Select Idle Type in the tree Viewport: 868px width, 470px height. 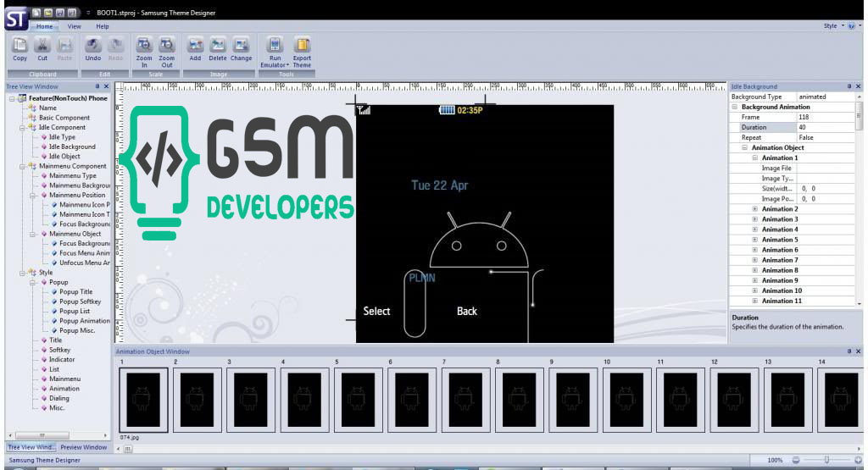tap(62, 137)
